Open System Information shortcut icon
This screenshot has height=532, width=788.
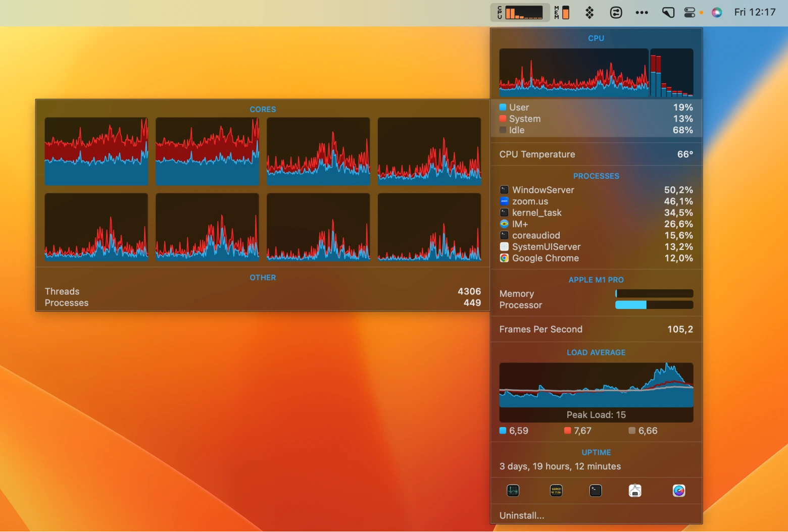pos(635,491)
